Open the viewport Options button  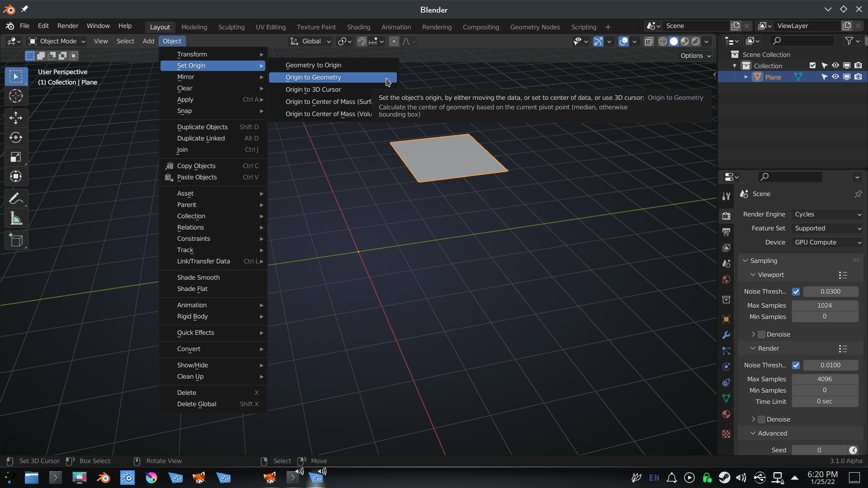click(x=695, y=56)
